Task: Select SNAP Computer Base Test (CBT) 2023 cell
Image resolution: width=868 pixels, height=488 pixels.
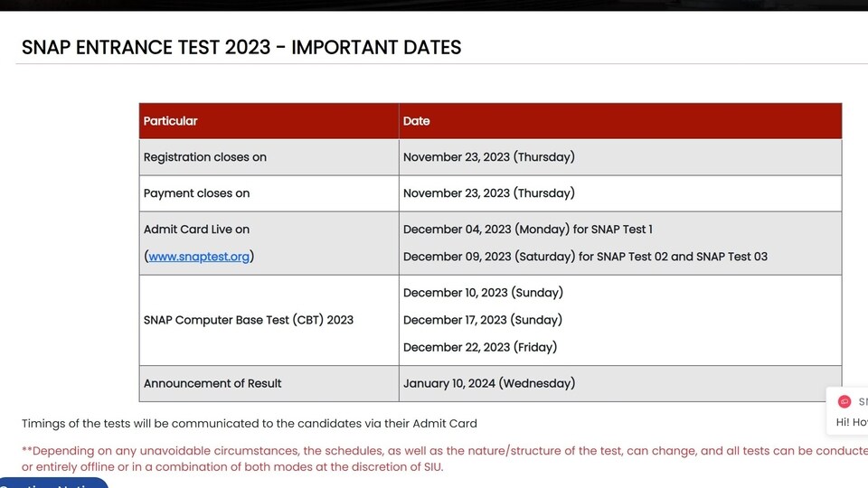Action: coord(269,320)
